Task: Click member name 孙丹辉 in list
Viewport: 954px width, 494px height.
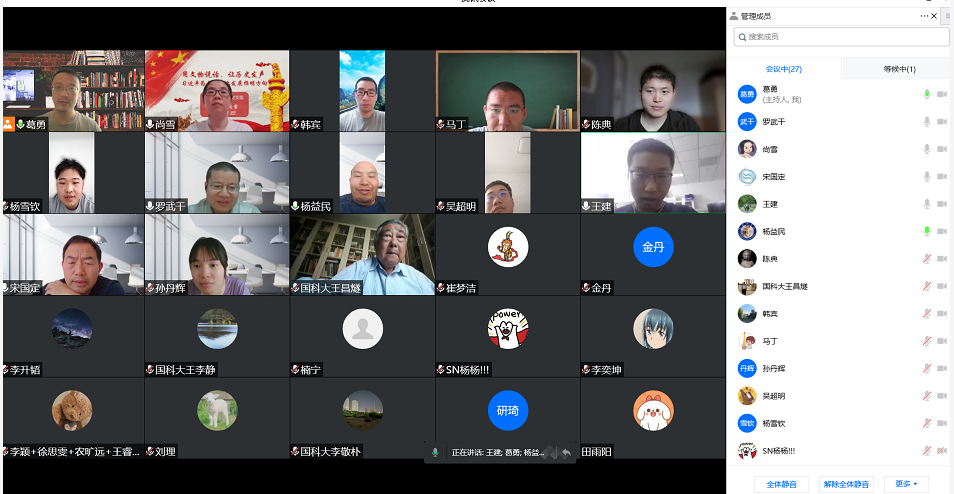Action: pos(774,369)
